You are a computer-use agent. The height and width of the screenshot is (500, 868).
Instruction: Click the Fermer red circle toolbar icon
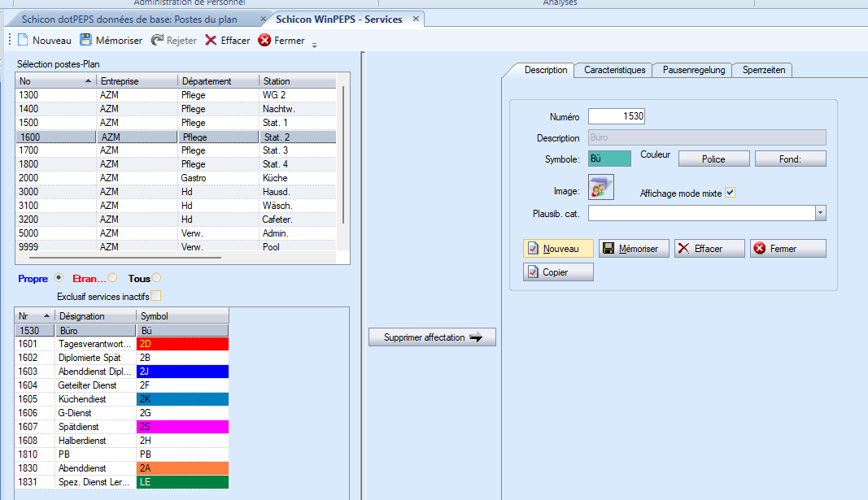pos(264,40)
